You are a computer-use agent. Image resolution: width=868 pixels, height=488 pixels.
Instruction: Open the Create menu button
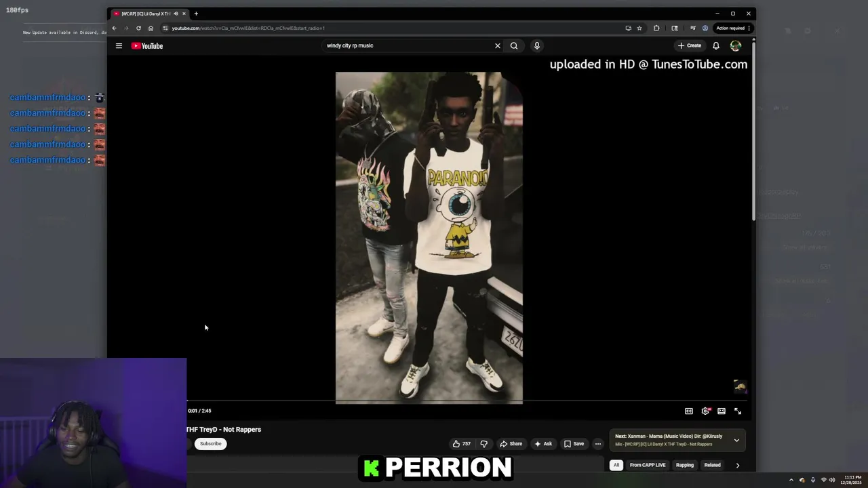[x=690, y=46]
